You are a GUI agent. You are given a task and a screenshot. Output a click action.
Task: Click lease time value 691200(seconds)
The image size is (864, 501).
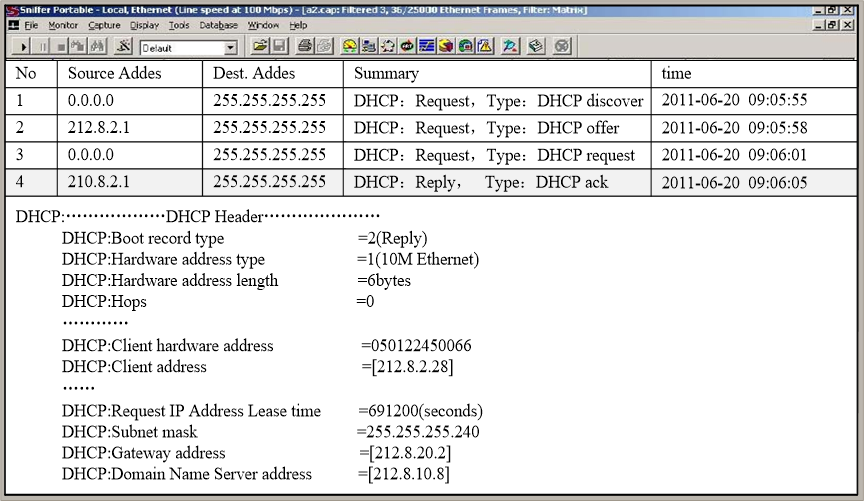[420, 411]
